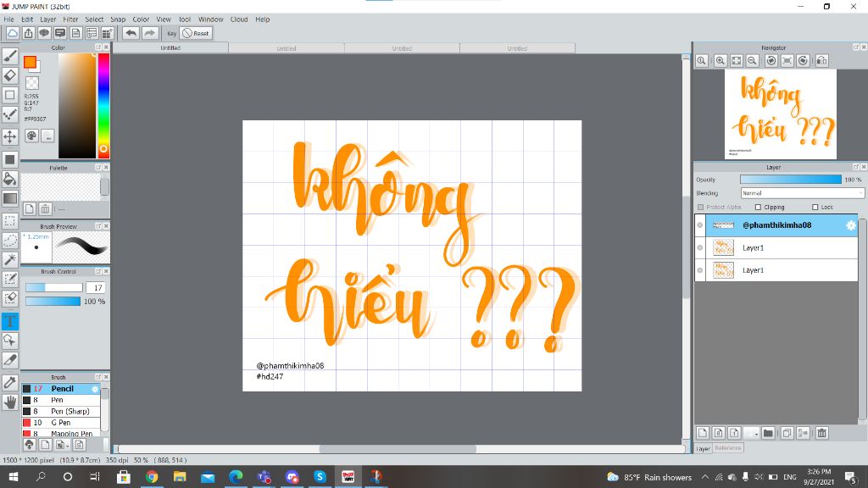The height and width of the screenshot is (488, 868).
Task: Open the File menu
Action: tap(8, 19)
